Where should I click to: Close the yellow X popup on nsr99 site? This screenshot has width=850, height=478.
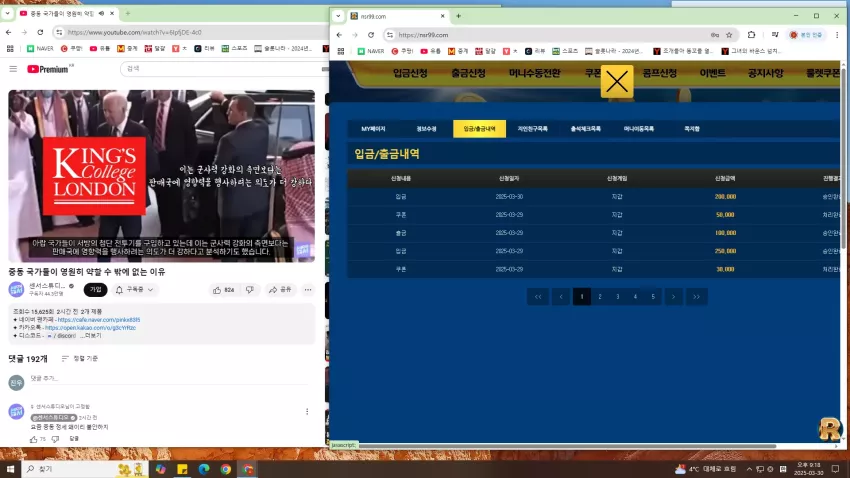[x=617, y=82]
